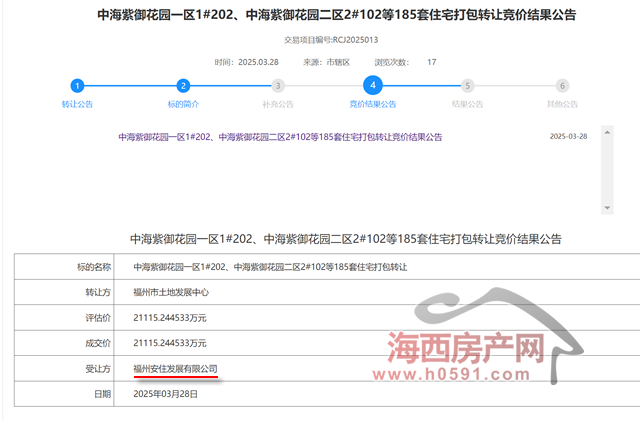
Task: Click step 6 circle for 其他公告
Action: [x=562, y=86]
